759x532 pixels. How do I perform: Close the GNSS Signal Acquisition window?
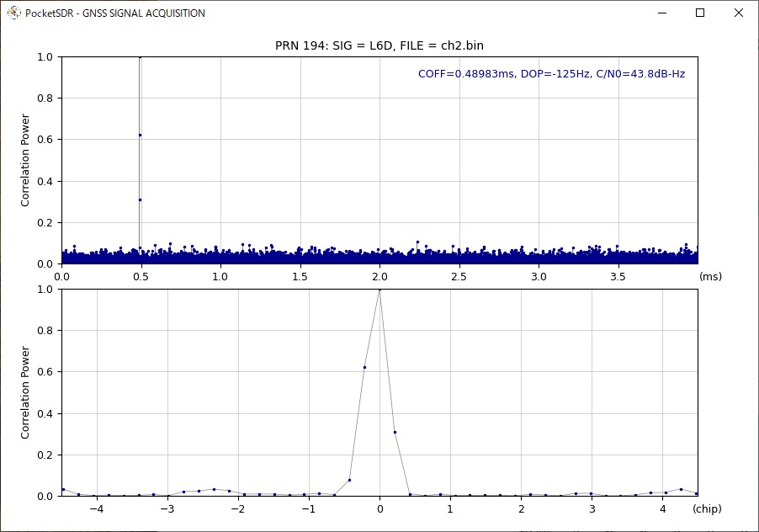(x=738, y=13)
